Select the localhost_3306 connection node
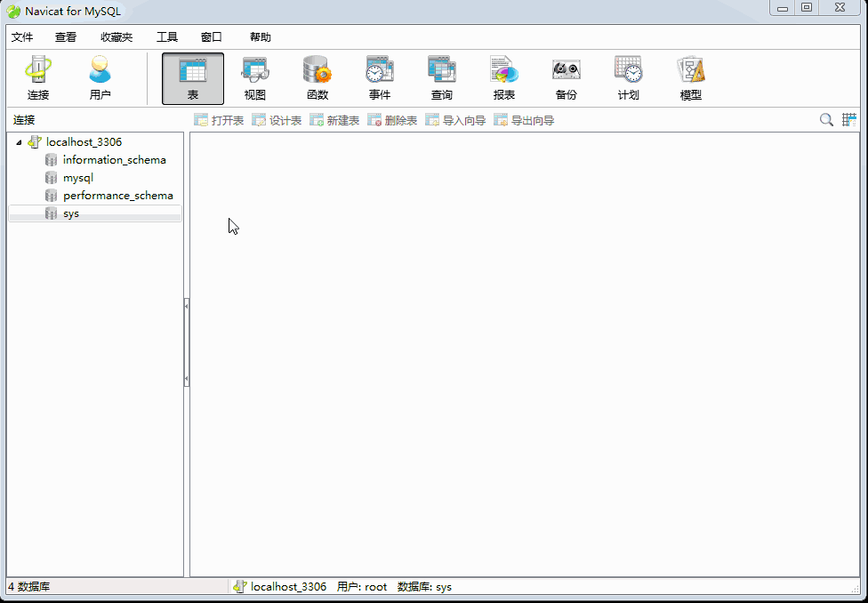868x603 pixels. click(84, 142)
